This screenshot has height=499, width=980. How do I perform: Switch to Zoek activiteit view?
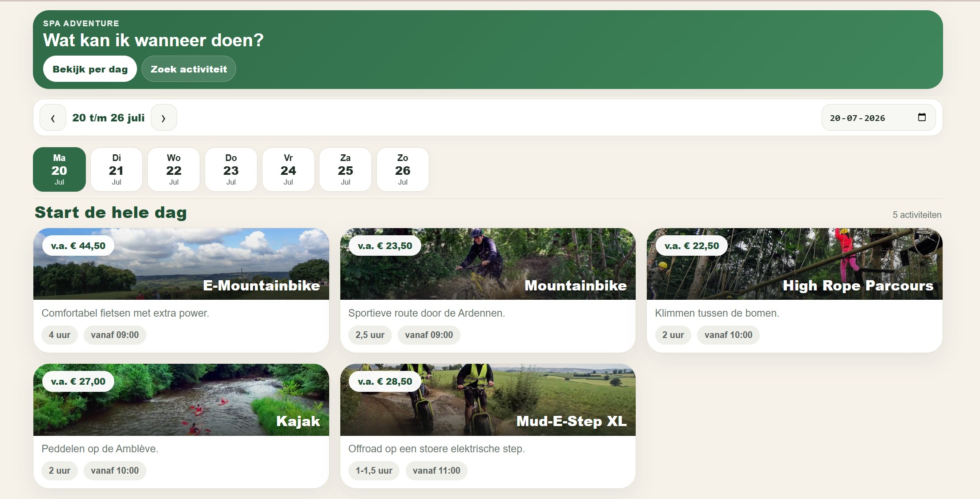189,69
